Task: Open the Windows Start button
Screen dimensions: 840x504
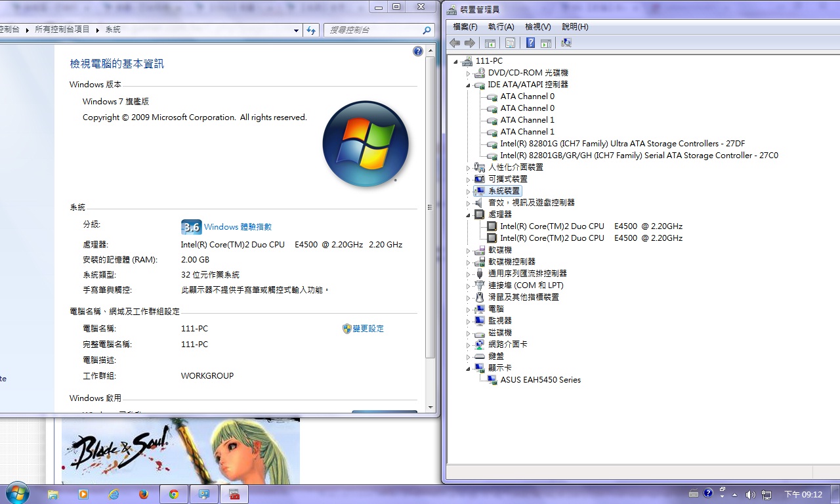Action: (17, 493)
